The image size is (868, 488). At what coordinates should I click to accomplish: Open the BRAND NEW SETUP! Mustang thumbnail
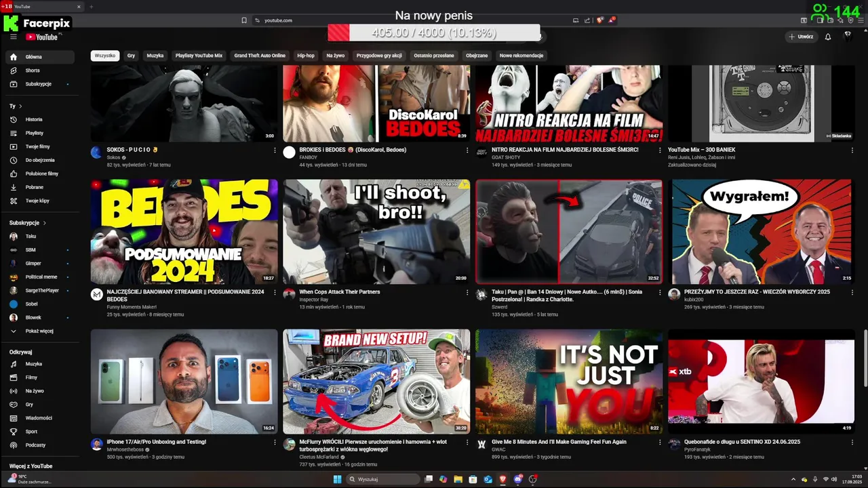click(x=376, y=382)
